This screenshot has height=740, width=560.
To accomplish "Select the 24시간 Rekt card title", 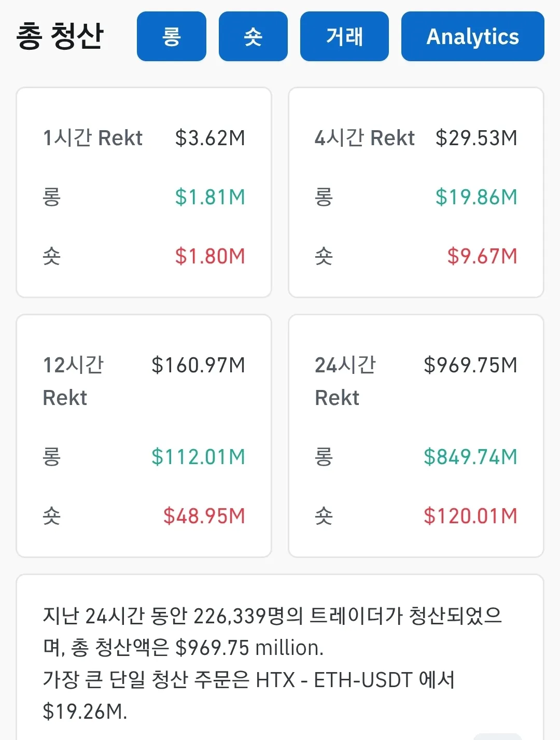I will 345,381.
